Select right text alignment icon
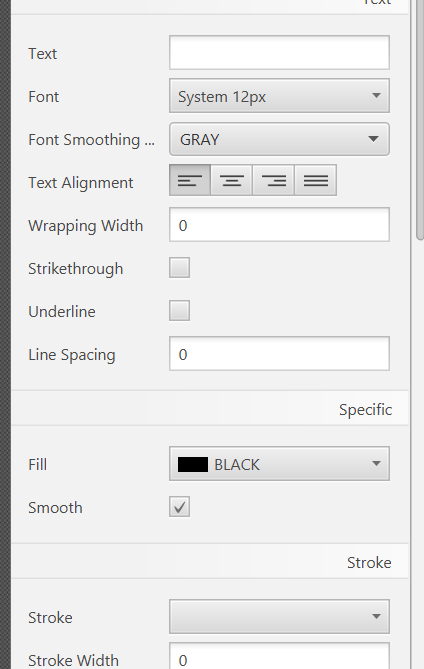 click(273, 180)
